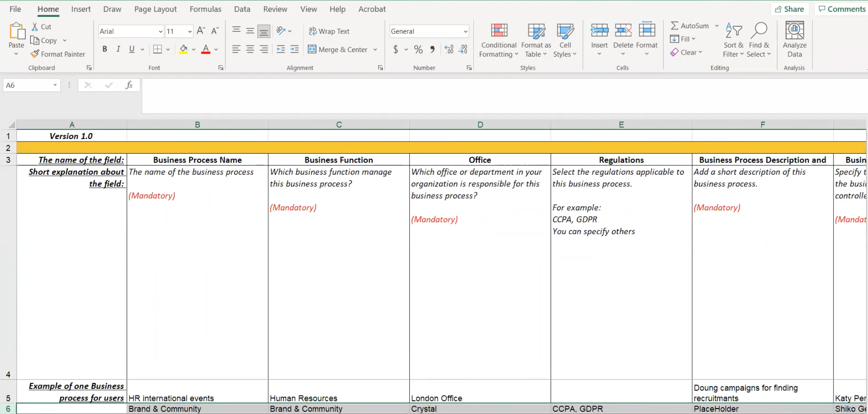Viewport: 868px width, 414px height.
Task: Click inside the formula bar
Action: pos(505,96)
